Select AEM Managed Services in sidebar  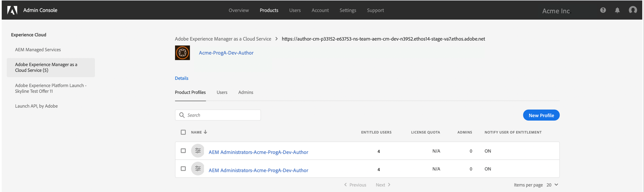[38, 50]
